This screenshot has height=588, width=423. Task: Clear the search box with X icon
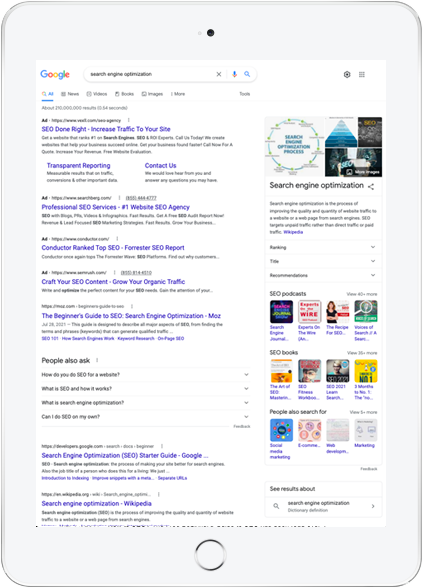coord(219,74)
